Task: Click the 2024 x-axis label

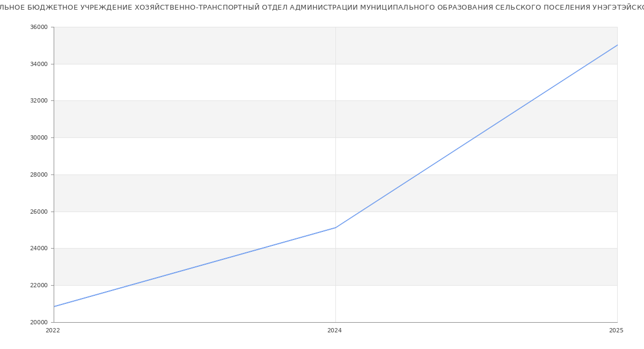Action: coord(334,331)
